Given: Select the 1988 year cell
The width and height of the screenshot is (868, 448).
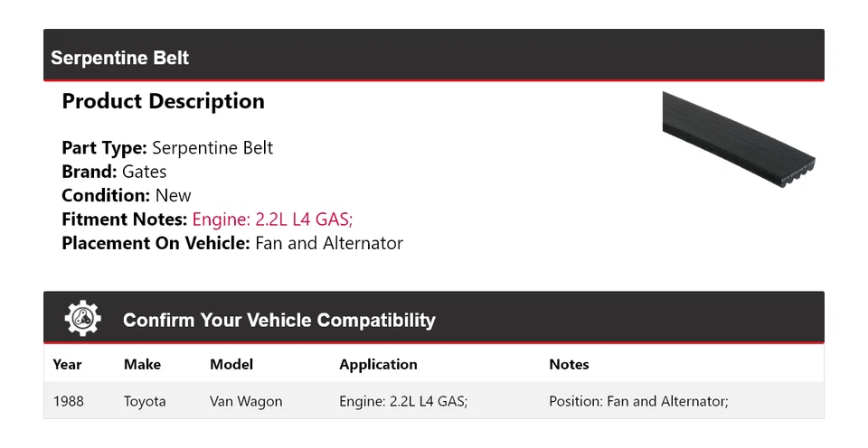Looking at the screenshot, I should (x=68, y=401).
